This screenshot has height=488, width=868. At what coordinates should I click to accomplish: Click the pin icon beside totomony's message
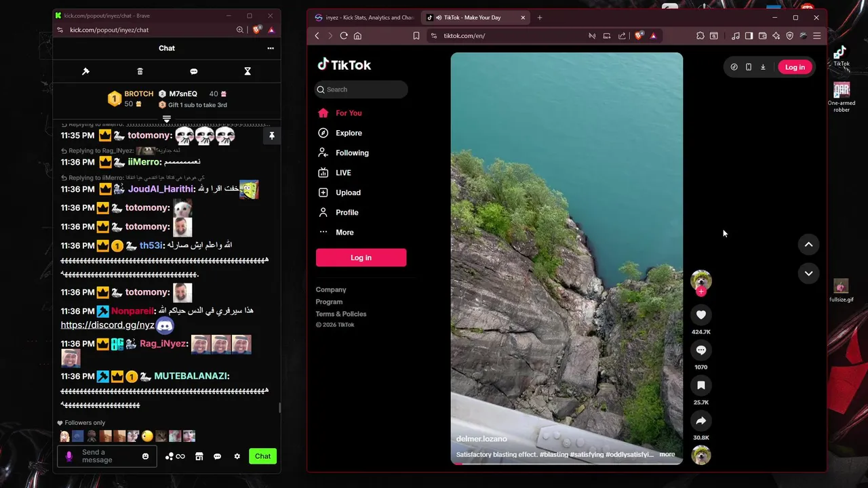click(x=271, y=136)
